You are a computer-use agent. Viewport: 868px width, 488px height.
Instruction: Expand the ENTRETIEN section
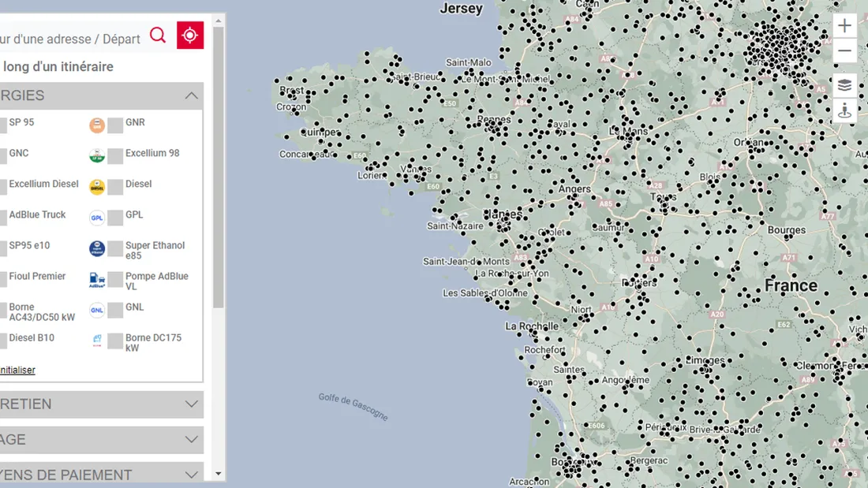point(191,404)
